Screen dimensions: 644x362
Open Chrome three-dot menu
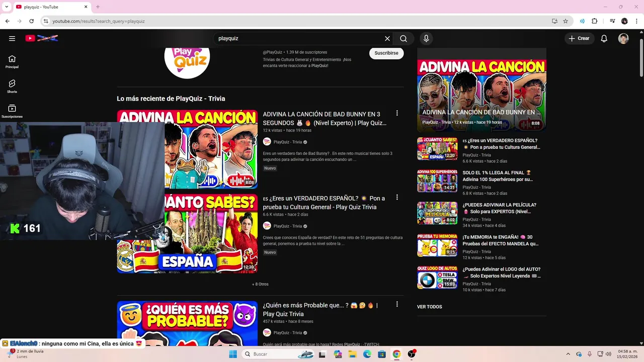click(x=636, y=21)
